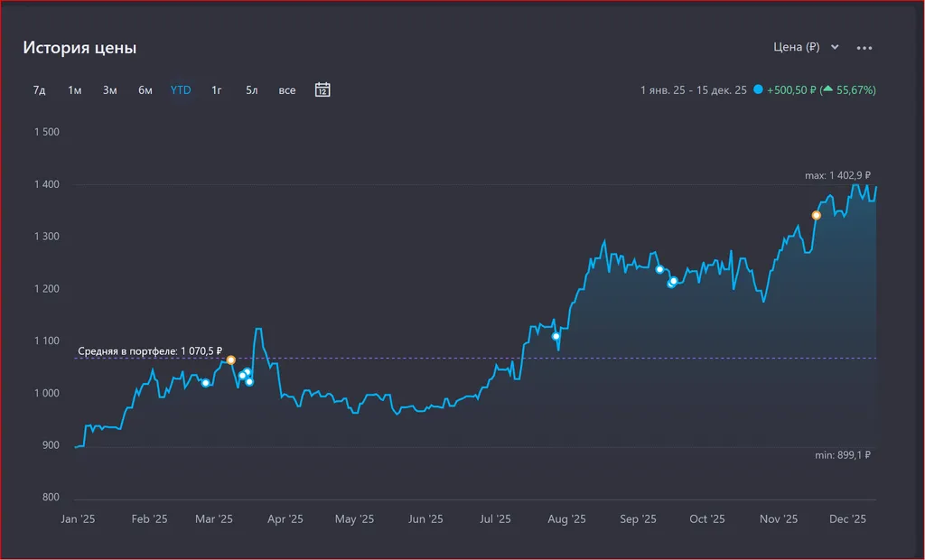The image size is (925, 560).
Task: Click the max: 1 402,9 ₽ label
Action: coord(837,175)
